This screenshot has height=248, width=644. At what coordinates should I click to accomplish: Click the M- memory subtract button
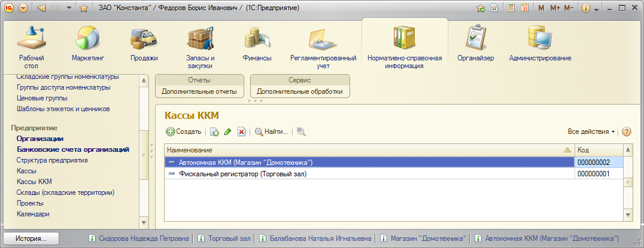click(x=569, y=8)
